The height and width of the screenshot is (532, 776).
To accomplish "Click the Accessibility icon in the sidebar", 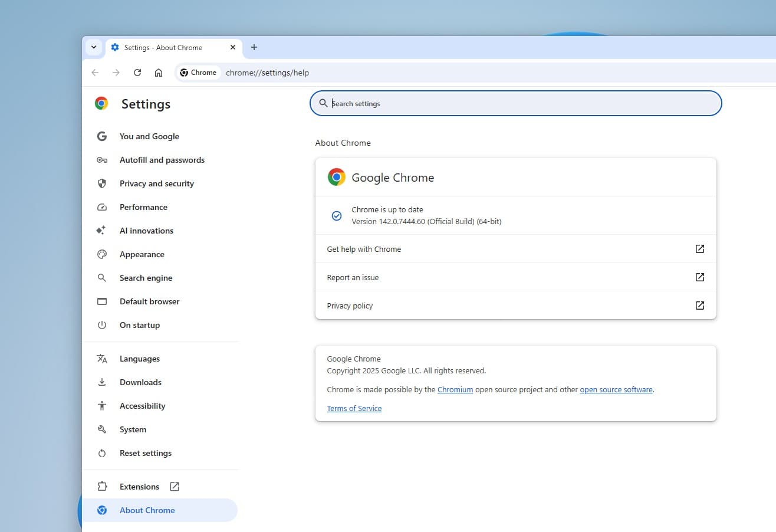I will [102, 406].
